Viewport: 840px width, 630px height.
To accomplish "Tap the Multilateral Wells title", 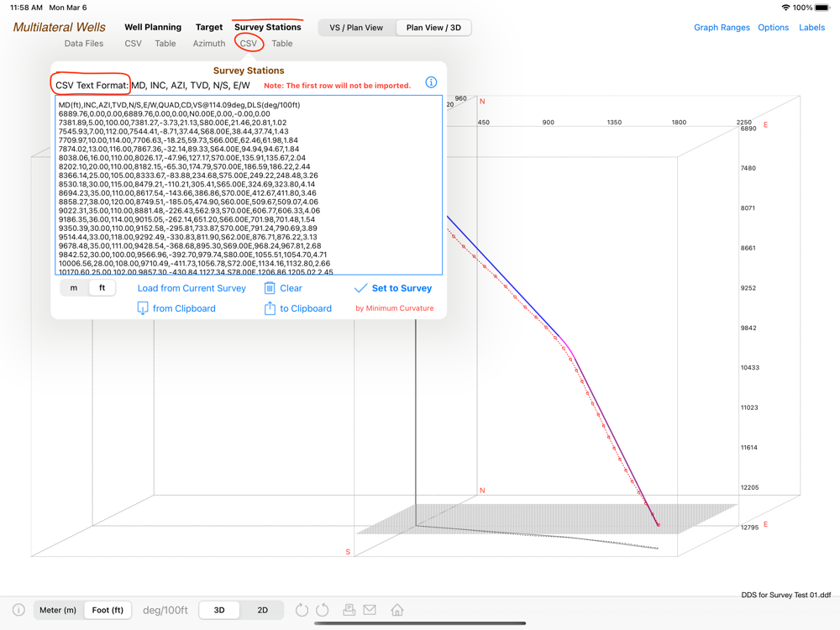I will tap(60, 27).
